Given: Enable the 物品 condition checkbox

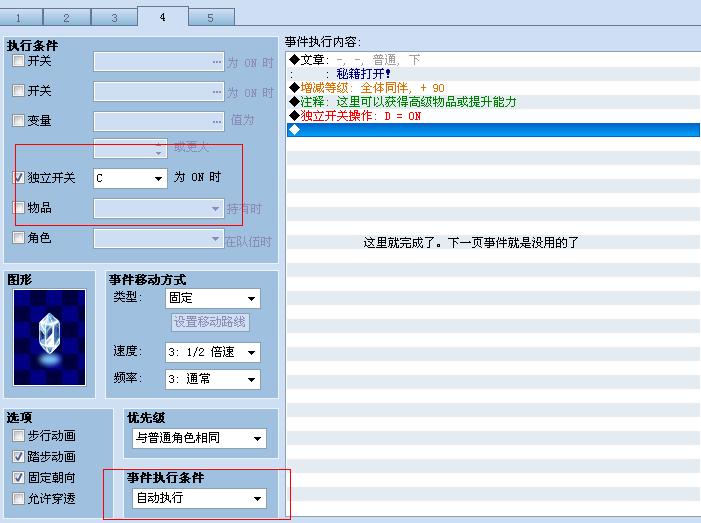Looking at the screenshot, I should click(x=18, y=207).
